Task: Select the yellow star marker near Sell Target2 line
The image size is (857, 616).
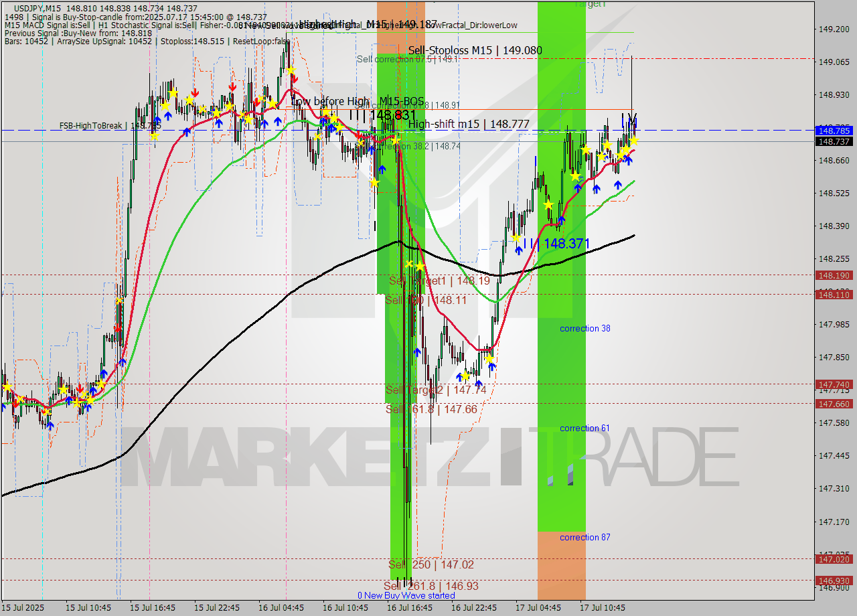Action: 466,376
